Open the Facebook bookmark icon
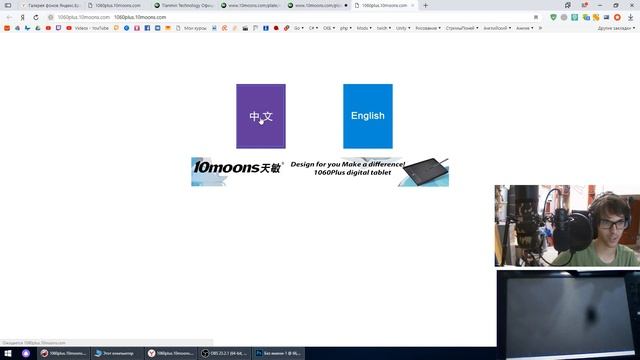 click(x=147, y=28)
